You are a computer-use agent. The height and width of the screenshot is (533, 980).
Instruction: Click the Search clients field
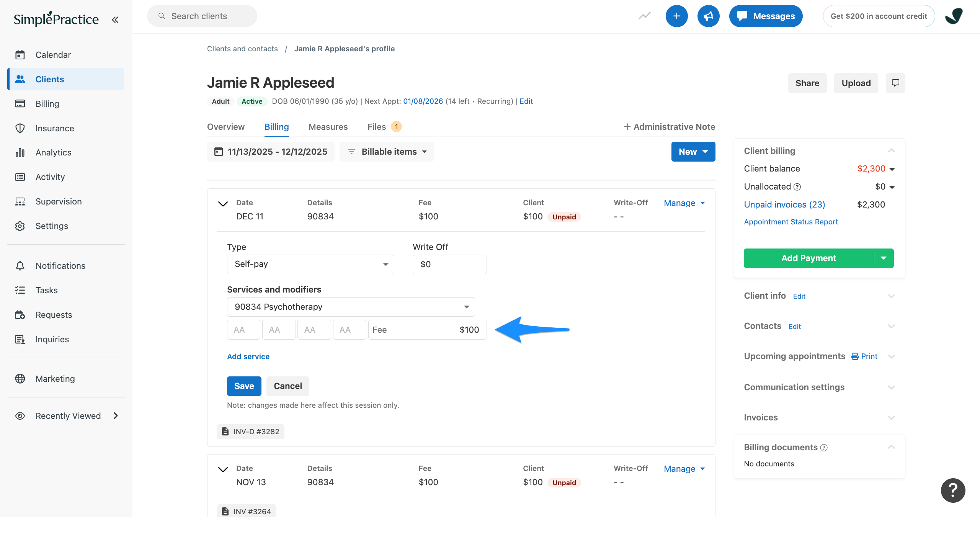202,16
